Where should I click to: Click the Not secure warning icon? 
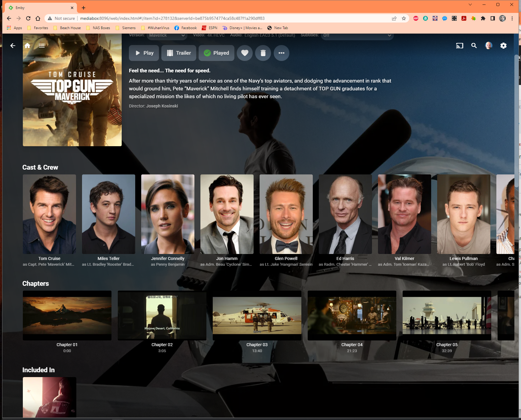click(x=50, y=18)
